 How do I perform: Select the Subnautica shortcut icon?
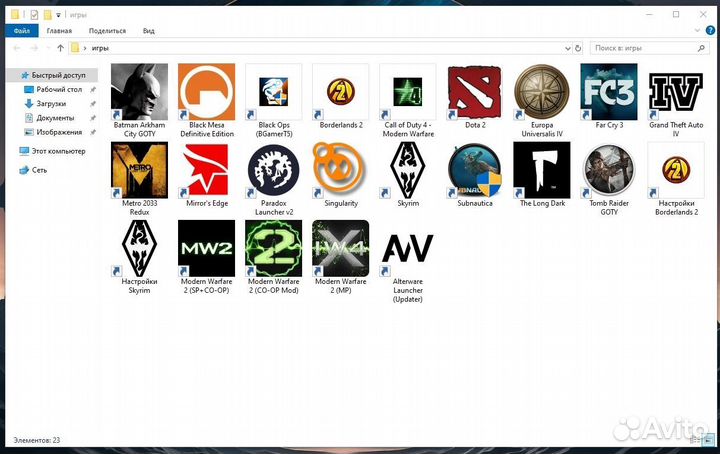474,168
